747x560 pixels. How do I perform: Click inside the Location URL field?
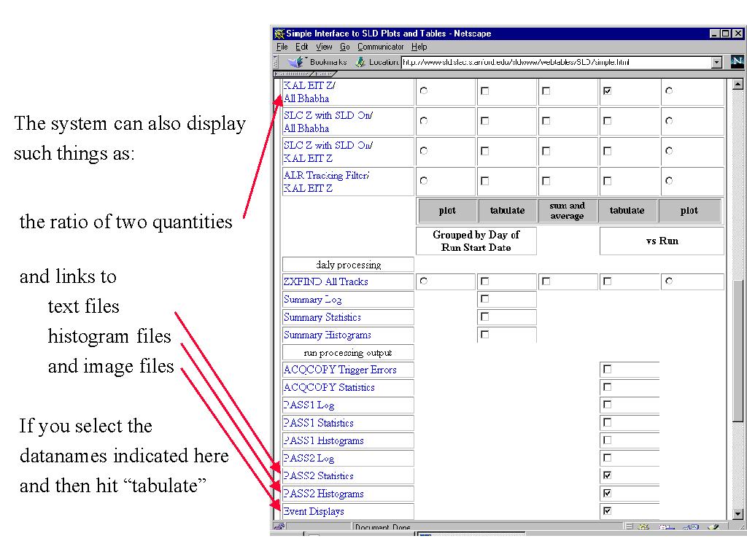coord(554,63)
